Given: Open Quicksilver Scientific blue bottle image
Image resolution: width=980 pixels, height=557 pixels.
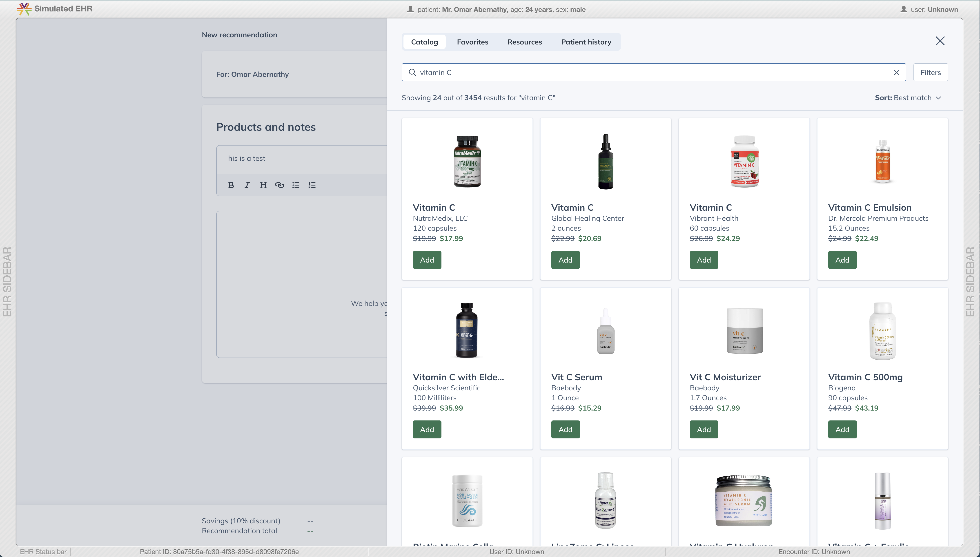Looking at the screenshot, I should click(467, 331).
